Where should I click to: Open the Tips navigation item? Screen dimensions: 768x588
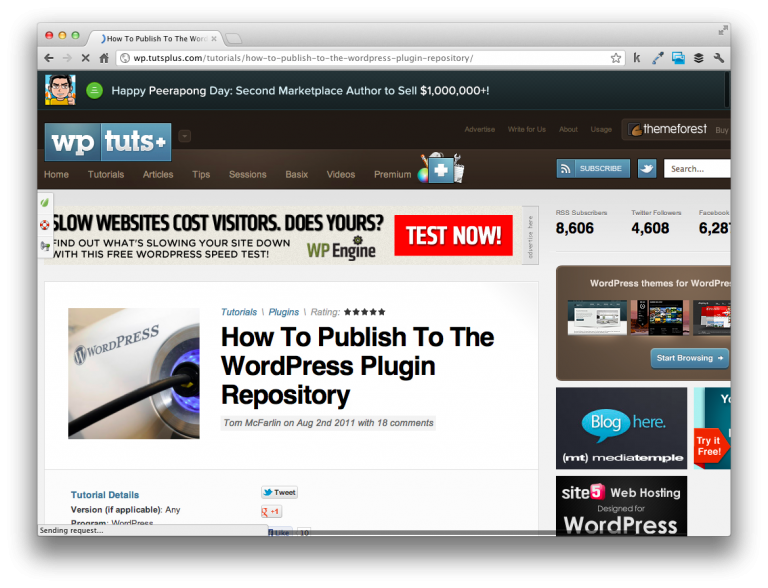201,174
